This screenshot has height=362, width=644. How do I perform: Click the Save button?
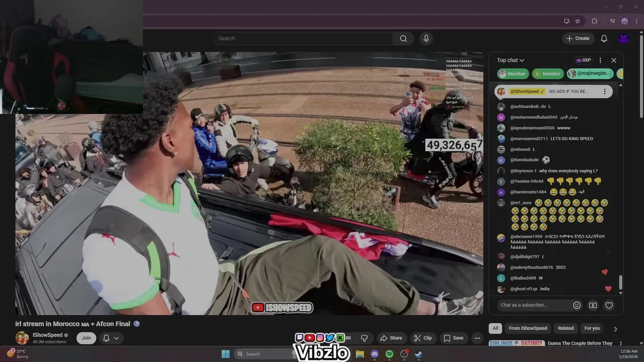[x=453, y=338]
